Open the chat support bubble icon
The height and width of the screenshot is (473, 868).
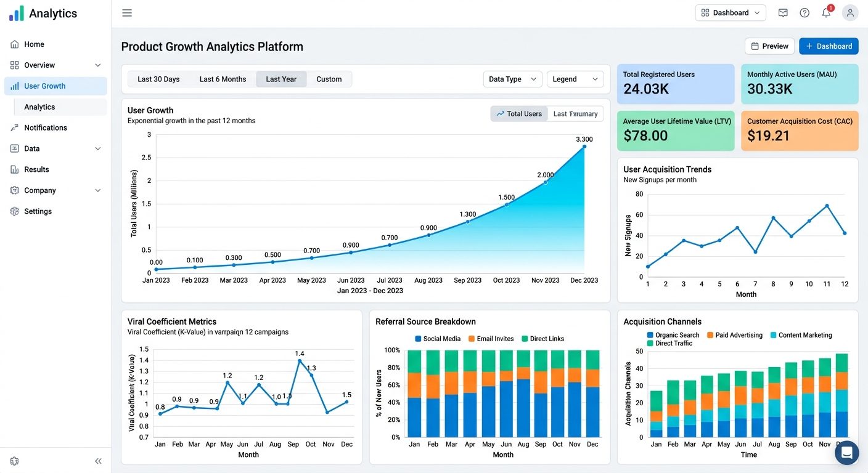[847, 453]
